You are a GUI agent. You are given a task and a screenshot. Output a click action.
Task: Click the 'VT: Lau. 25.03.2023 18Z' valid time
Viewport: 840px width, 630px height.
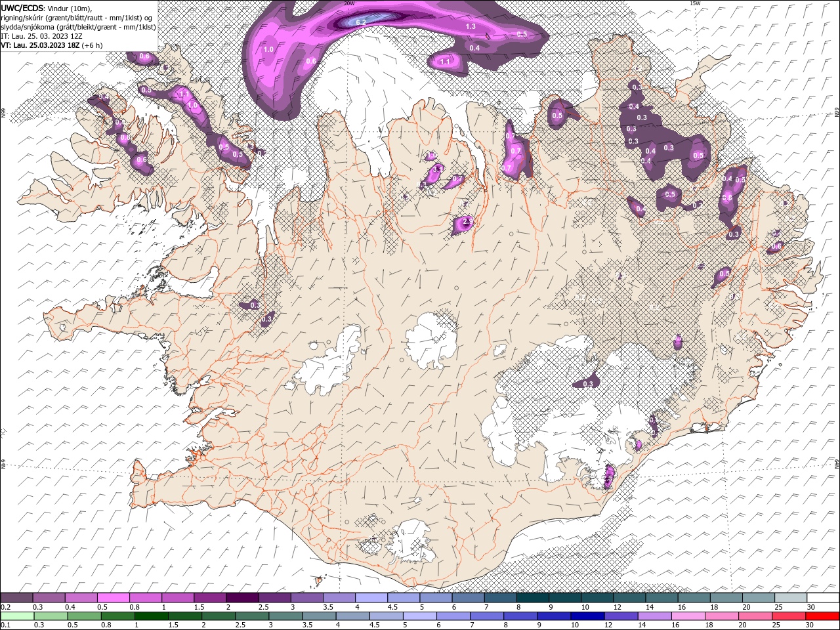41,45
